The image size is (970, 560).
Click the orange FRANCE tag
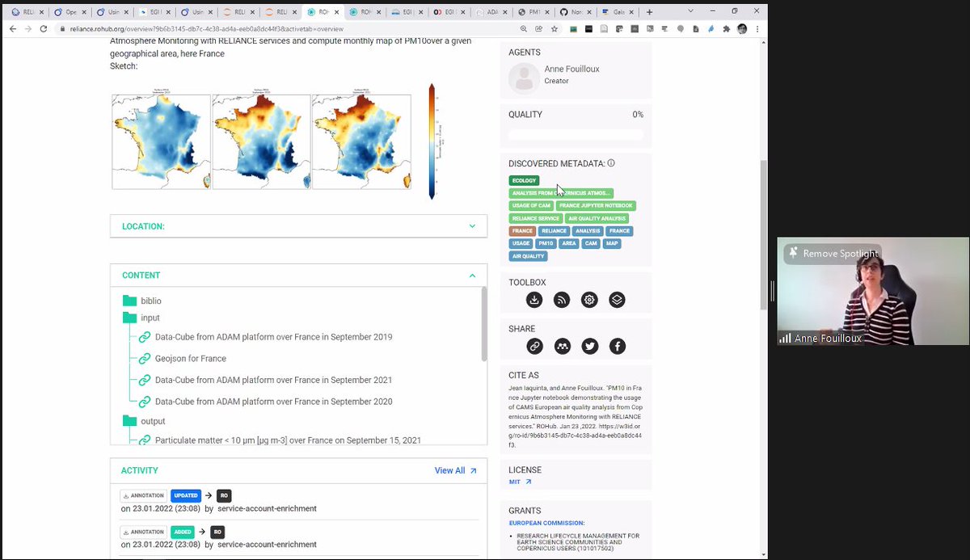click(x=522, y=231)
